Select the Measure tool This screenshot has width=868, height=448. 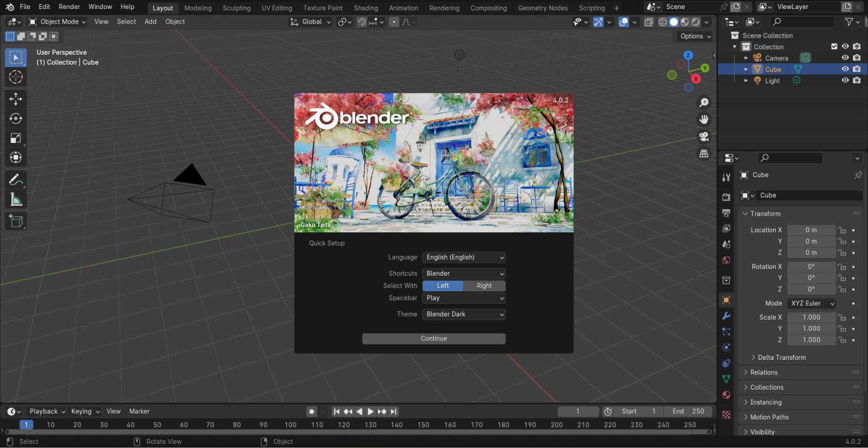click(15, 199)
